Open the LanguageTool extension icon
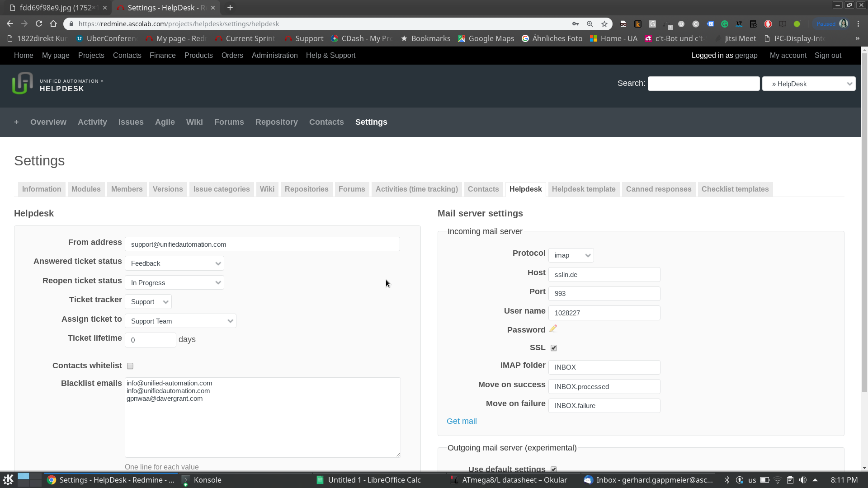 739,24
